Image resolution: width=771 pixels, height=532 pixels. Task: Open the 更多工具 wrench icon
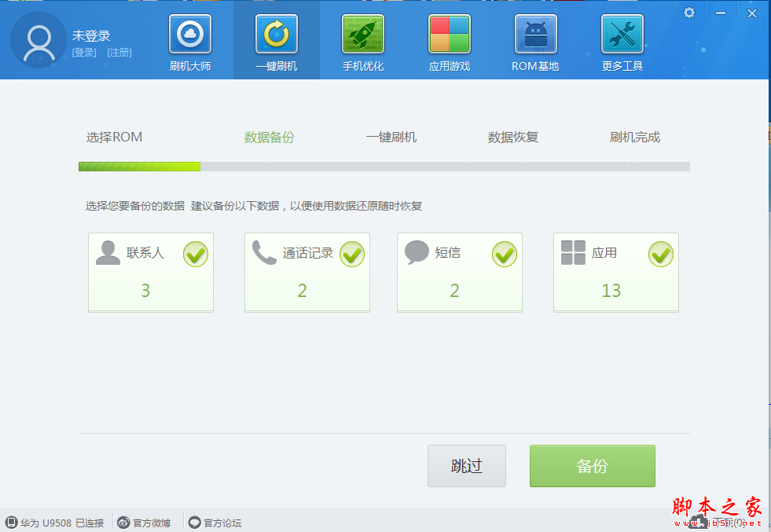622,34
